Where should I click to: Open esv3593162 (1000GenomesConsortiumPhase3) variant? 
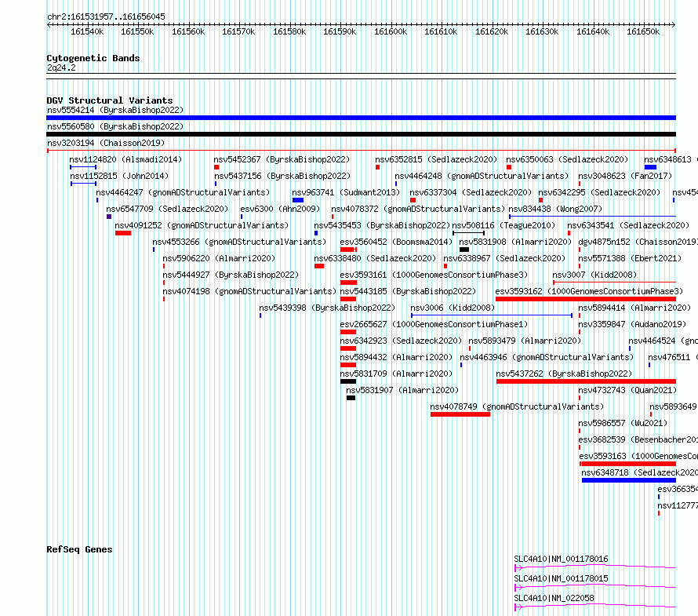[x=590, y=291]
